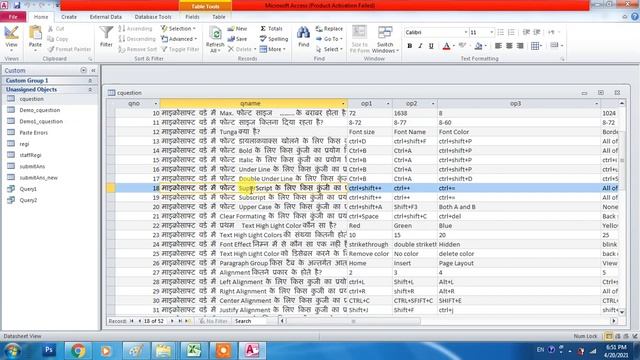Image resolution: width=640 pixels, height=360 pixels.
Task: Switch to External Data tab
Action: [x=106, y=17]
